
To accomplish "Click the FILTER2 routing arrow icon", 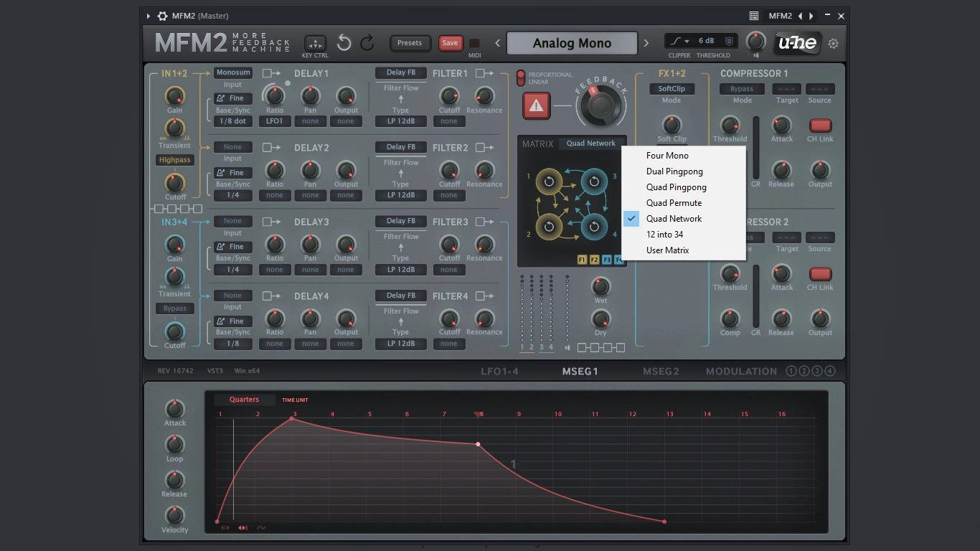I will tap(484, 147).
